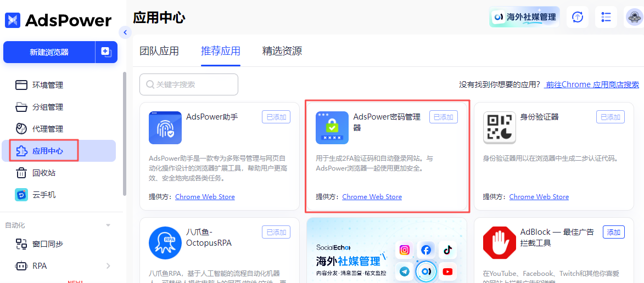644x283 pixels.
Task: Click the 回收站 trash icon
Action: click(x=21, y=173)
